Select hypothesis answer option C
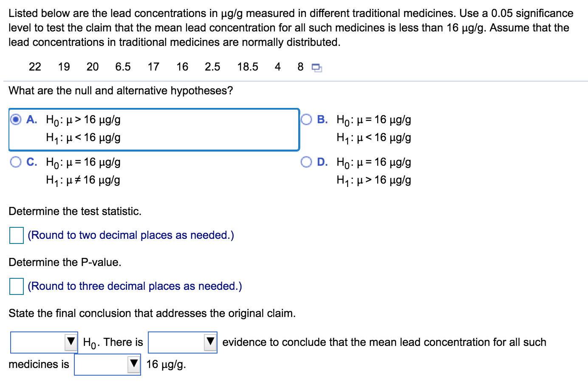This screenshot has width=588, height=385. [15, 161]
